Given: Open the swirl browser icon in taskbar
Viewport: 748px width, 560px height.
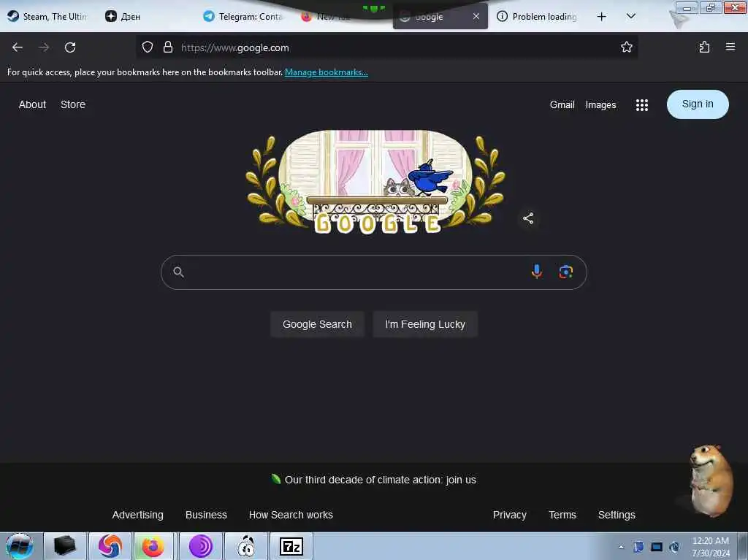Looking at the screenshot, I should [110, 546].
